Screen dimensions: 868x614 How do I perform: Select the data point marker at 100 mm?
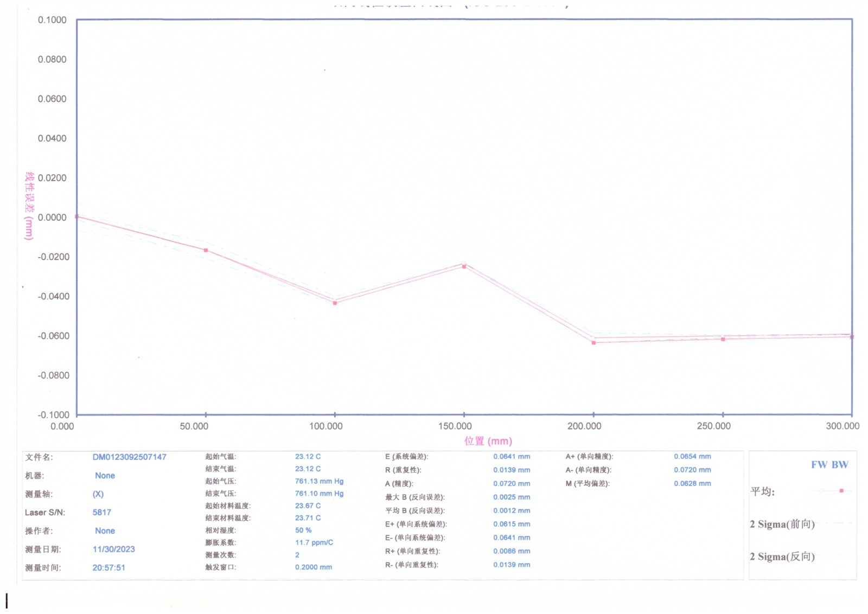tap(335, 303)
